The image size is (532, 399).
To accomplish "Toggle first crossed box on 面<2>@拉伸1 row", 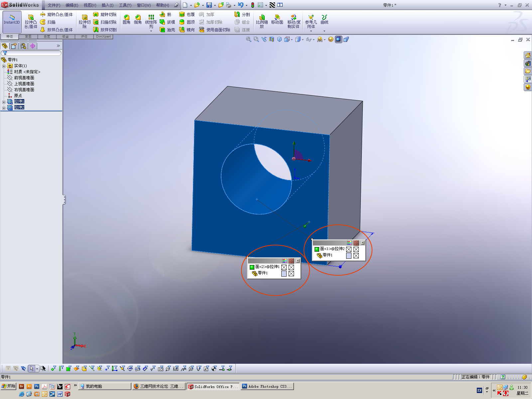I will coord(284,267).
